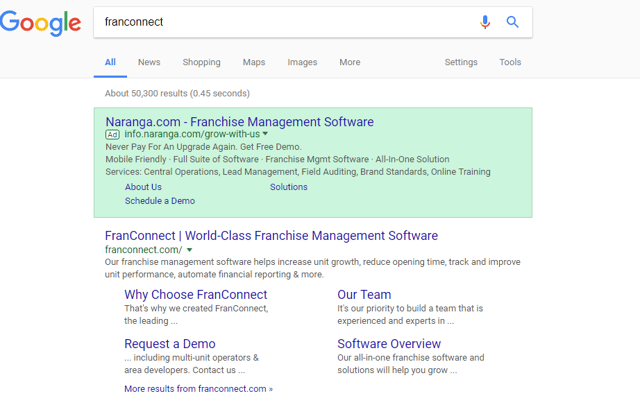Image resolution: width=640 pixels, height=405 pixels.
Task: Click the info.naranga.com/grow-with-us URL text
Action: tap(192, 134)
